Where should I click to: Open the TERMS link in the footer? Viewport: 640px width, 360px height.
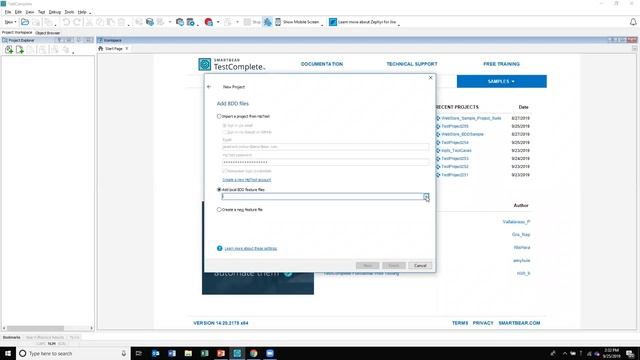coord(460,323)
